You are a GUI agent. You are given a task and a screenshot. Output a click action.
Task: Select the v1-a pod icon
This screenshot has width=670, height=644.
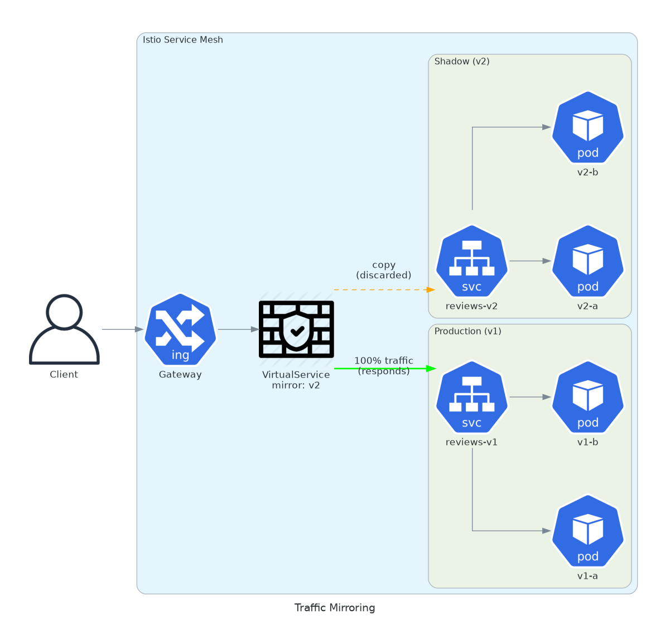click(x=587, y=531)
